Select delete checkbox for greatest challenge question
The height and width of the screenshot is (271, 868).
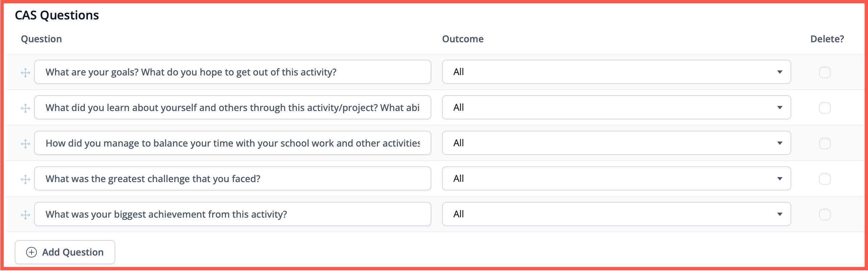point(824,179)
